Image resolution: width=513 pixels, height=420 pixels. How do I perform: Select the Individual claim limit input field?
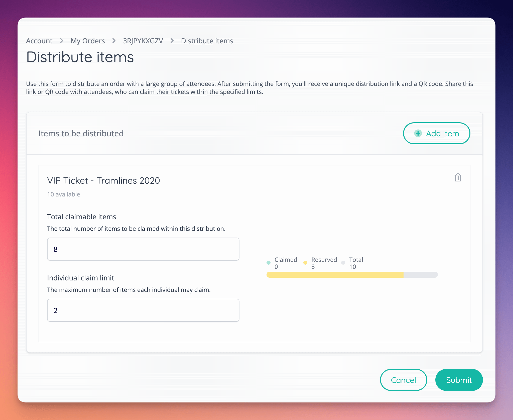click(x=143, y=310)
